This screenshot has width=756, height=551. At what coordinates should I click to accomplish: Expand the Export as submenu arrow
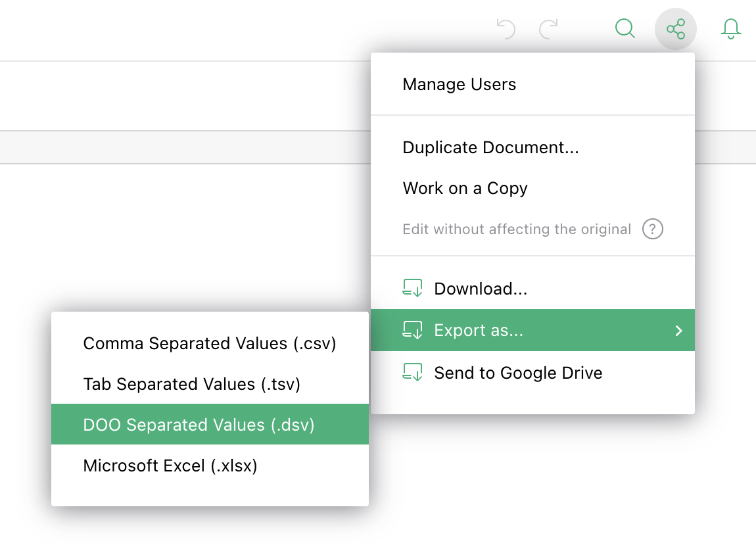click(679, 331)
